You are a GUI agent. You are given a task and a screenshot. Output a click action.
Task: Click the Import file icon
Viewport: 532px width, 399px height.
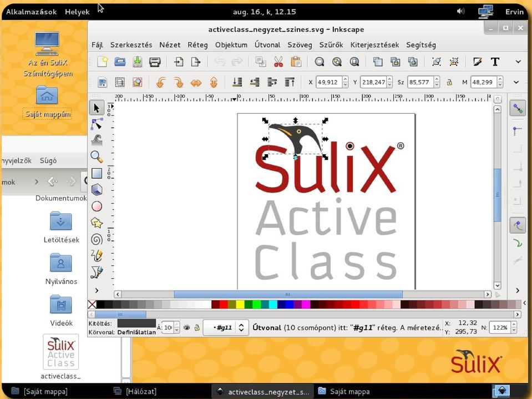179,62
